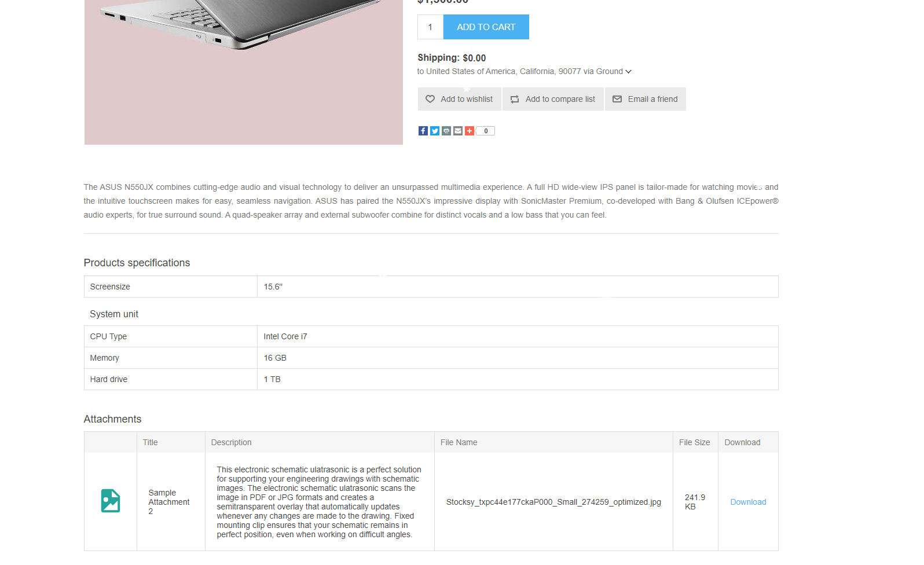Click the File Size column header
Screen dimensions: 924x565
694,442
